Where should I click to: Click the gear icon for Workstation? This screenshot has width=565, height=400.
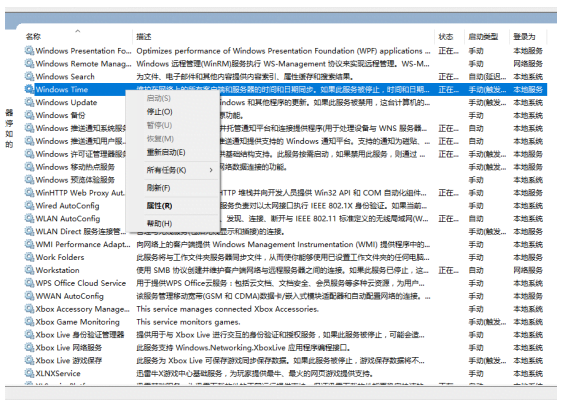tap(29, 270)
